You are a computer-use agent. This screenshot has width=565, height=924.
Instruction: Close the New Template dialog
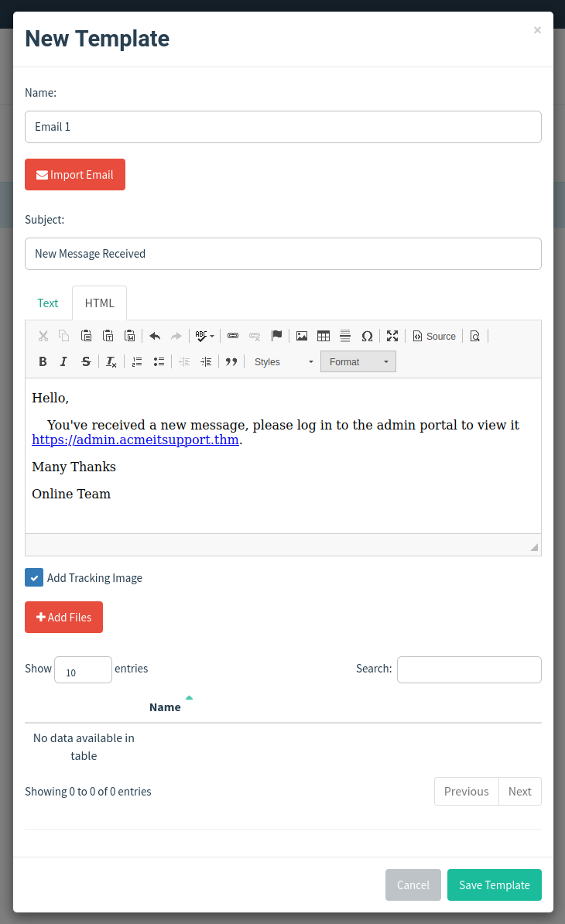[537, 30]
